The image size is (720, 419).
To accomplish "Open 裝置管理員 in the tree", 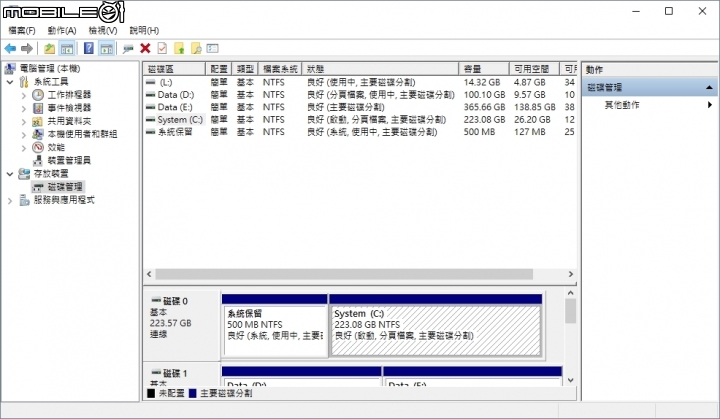I will [69, 160].
